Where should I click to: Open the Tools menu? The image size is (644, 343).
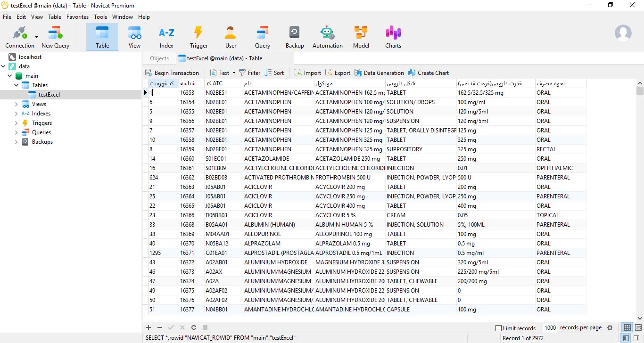pos(100,16)
